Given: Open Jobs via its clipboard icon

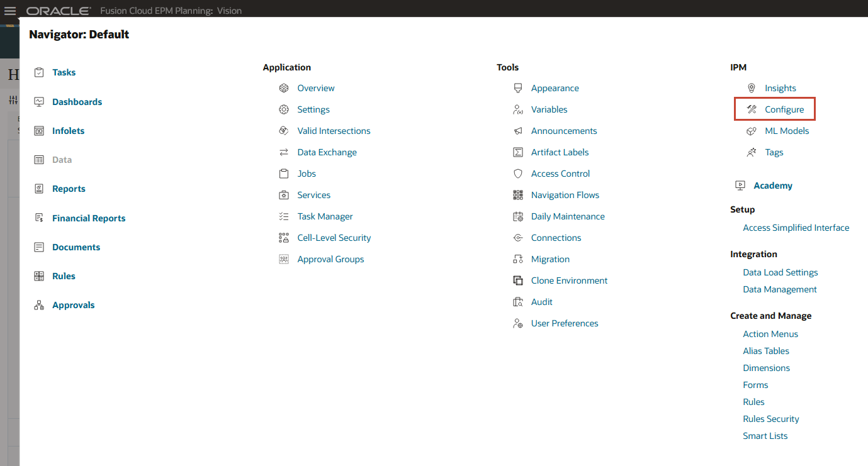Looking at the screenshot, I should 284,174.
